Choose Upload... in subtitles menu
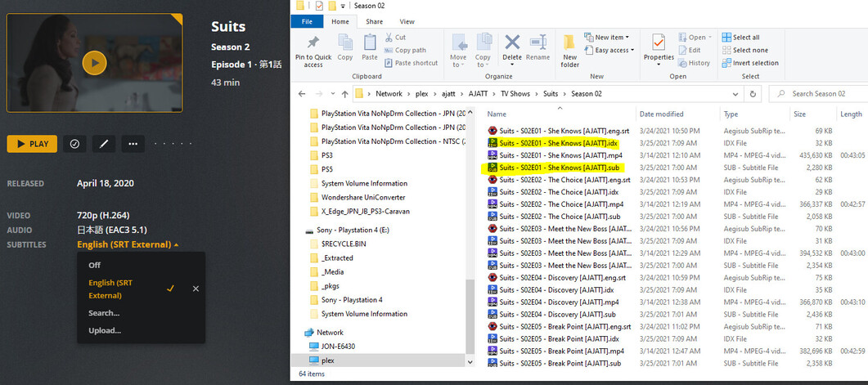Image resolution: width=868 pixels, height=385 pixels. pyautogui.click(x=105, y=331)
